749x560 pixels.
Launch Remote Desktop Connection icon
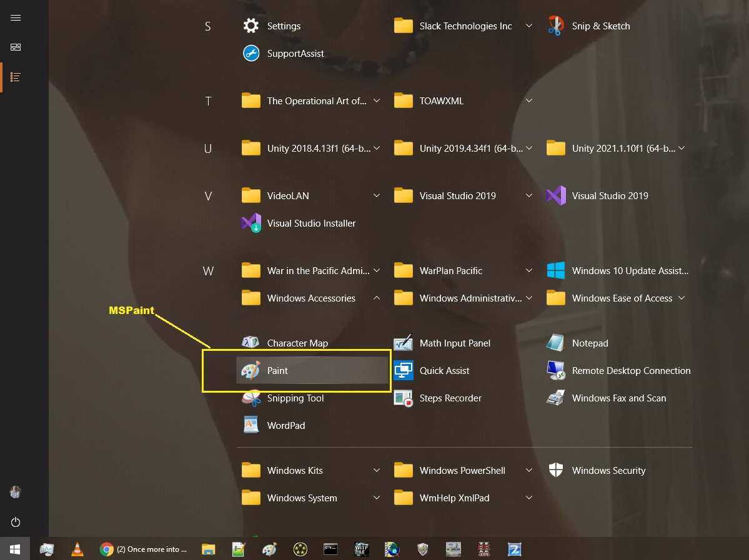point(555,370)
